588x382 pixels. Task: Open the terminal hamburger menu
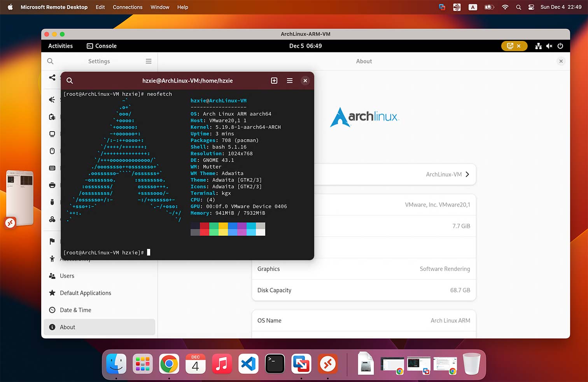290,81
